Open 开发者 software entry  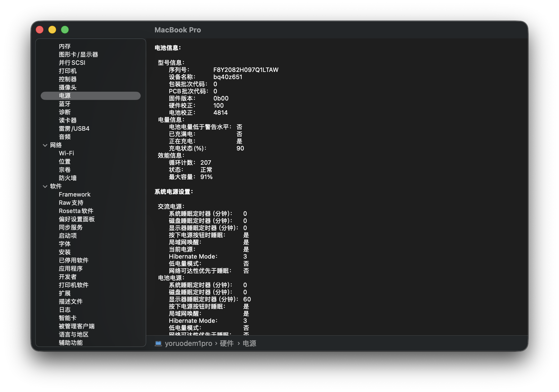pos(68,277)
